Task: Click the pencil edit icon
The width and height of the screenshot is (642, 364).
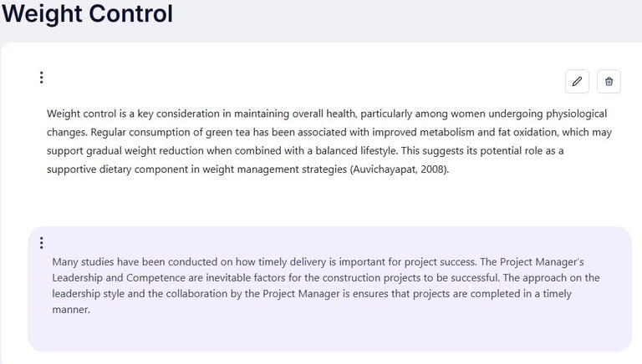Action: [577, 81]
